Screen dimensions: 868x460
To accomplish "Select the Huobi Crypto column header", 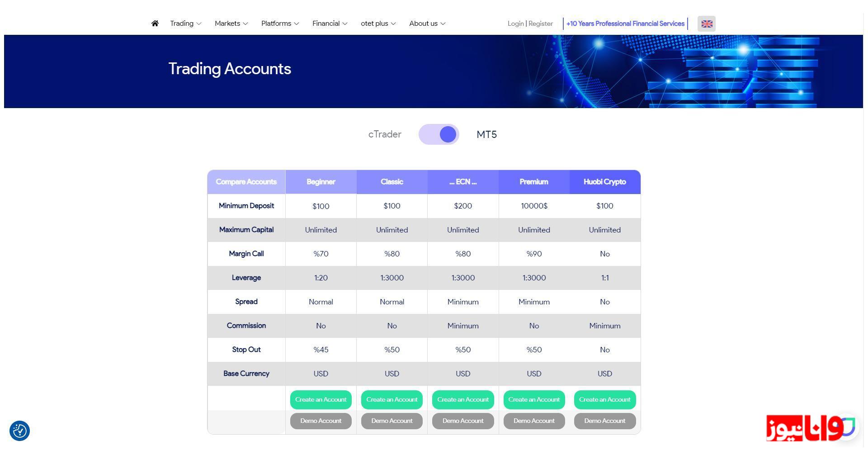I will pyautogui.click(x=605, y=182).
